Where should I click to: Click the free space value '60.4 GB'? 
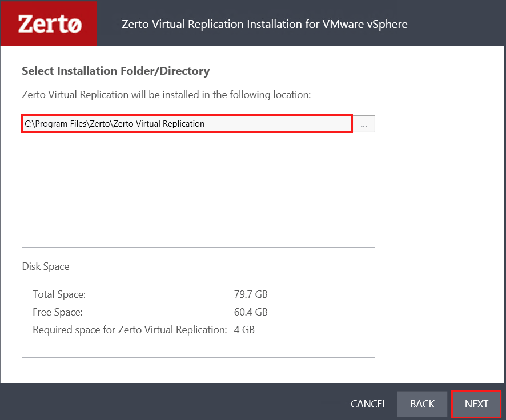tap(251, 312)
